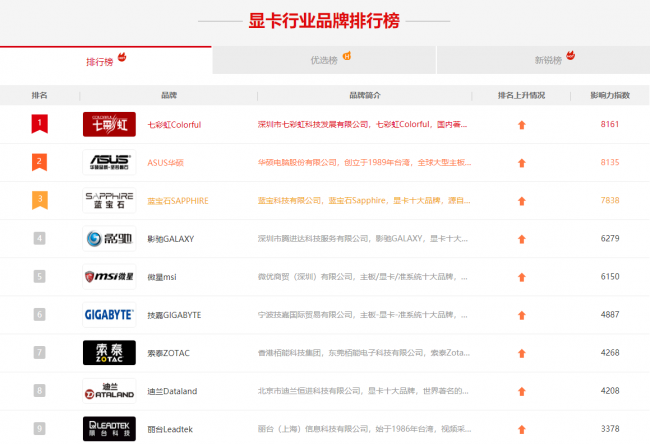The height and width of the screenshot is (444, 650).
Task: Click the influence index value 8161
Action: (x=610, y=124)
